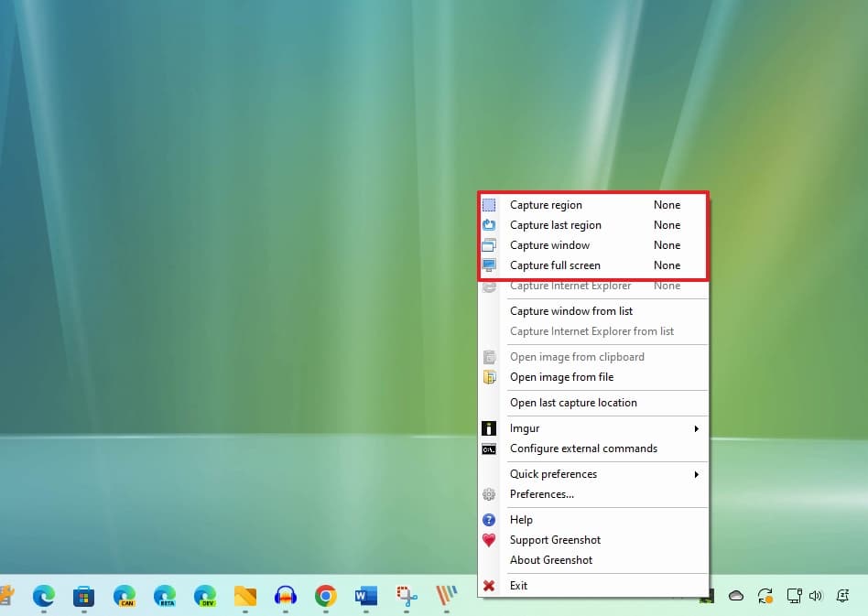Open the OneDrive cloud tray icon

[736, 596]
